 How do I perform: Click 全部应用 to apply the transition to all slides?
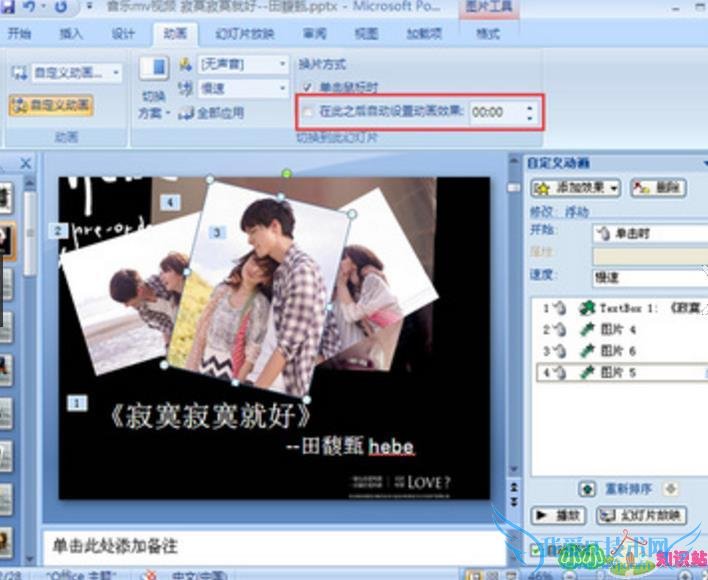(x=211, y=113)
